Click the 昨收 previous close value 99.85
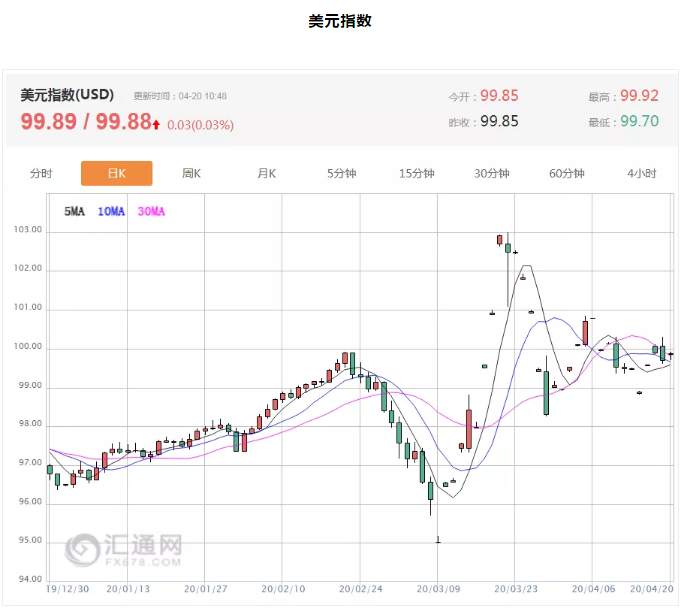Viewport: 684px width, 610px height. click(499, 121)
